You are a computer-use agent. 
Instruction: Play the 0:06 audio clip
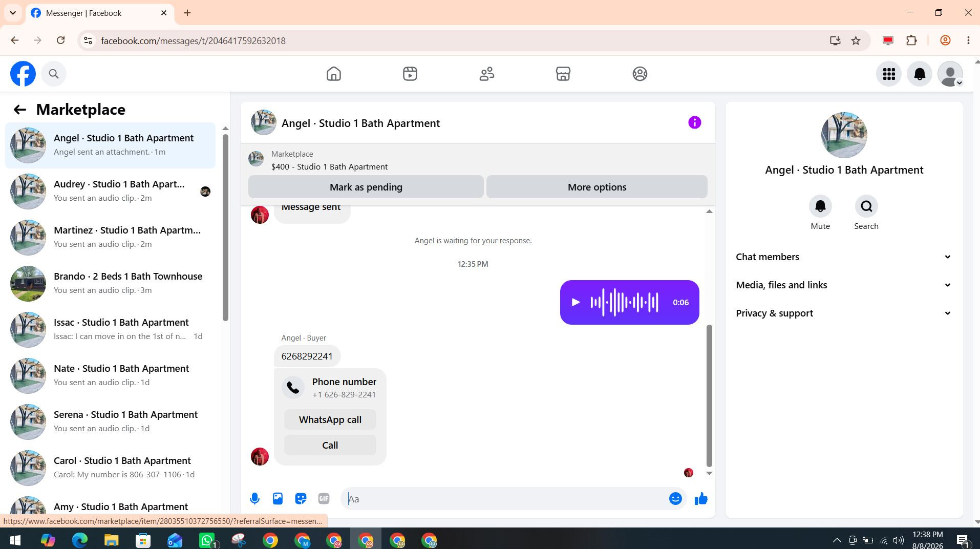(576, 302)
